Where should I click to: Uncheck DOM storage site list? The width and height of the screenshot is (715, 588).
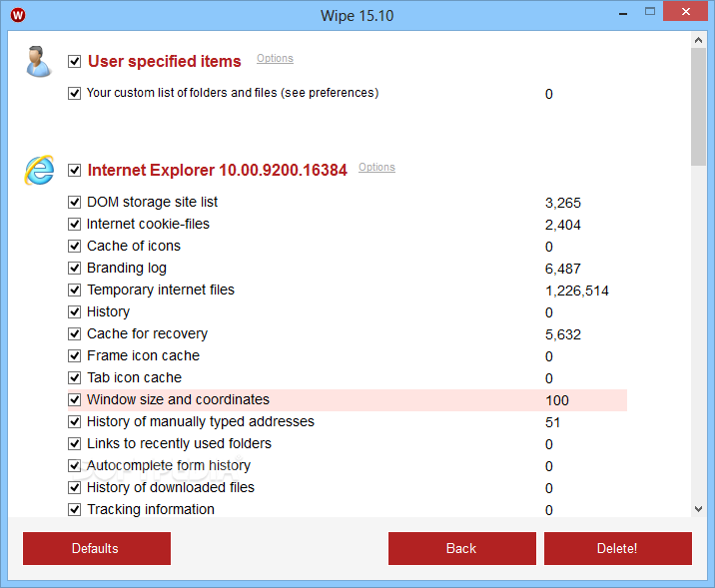point(74,202)
